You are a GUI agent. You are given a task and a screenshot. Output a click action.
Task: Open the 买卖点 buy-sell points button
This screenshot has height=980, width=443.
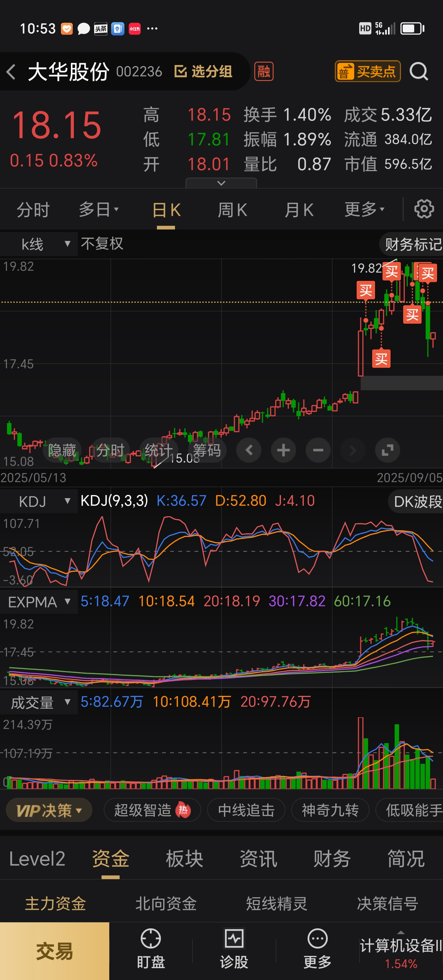[x=367, y=71]
